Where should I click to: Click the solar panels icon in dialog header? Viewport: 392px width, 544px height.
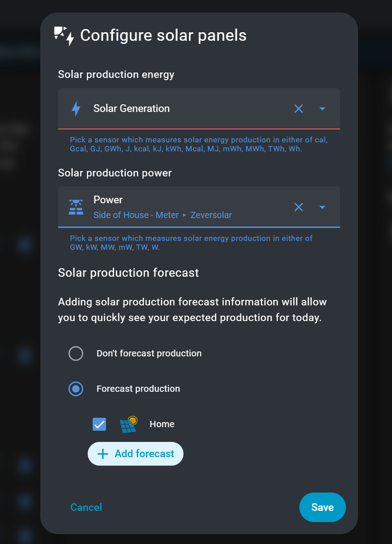point(64,36)
